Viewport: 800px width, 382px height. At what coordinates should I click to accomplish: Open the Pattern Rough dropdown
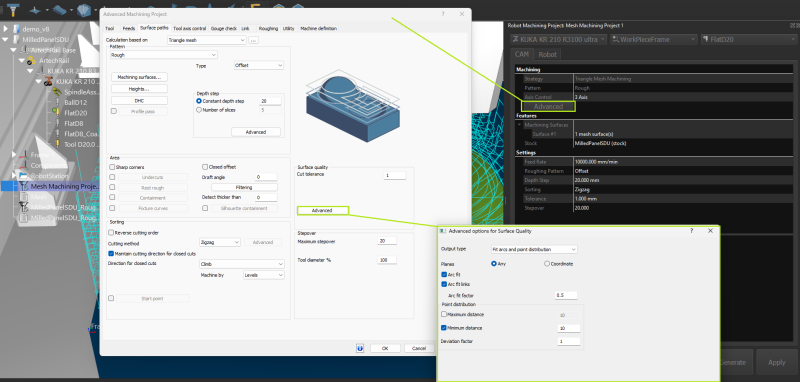163,55
